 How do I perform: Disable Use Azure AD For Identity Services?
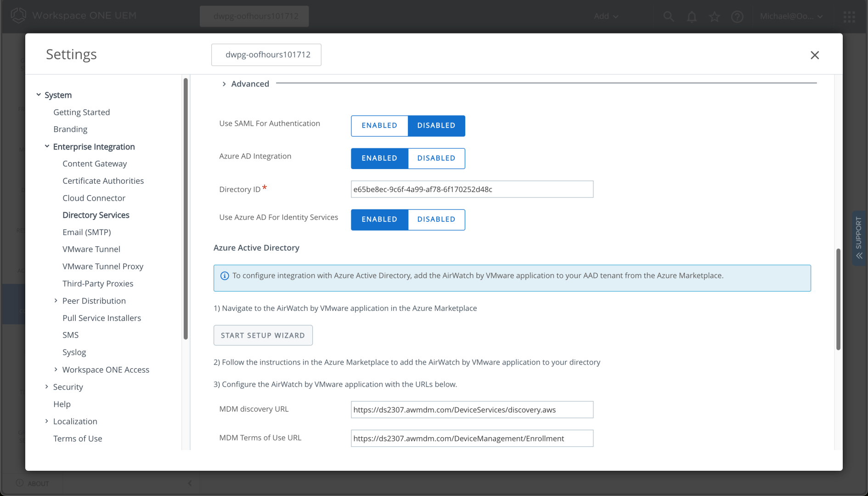436,220
